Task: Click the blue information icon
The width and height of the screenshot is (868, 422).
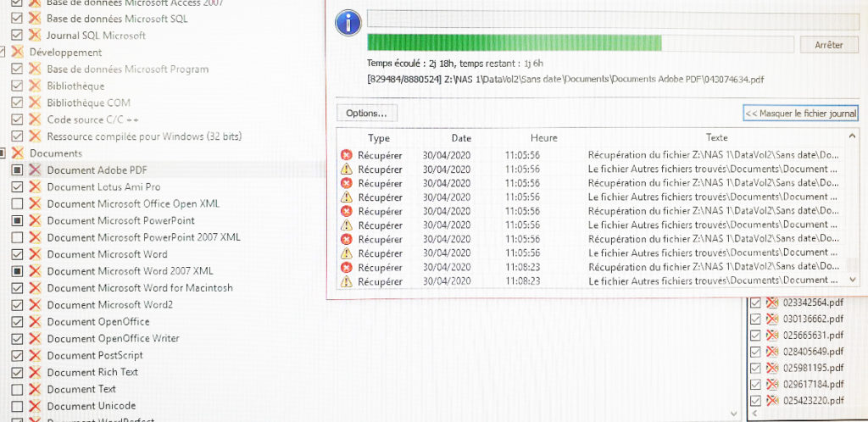Action: [x=348, y=23]
